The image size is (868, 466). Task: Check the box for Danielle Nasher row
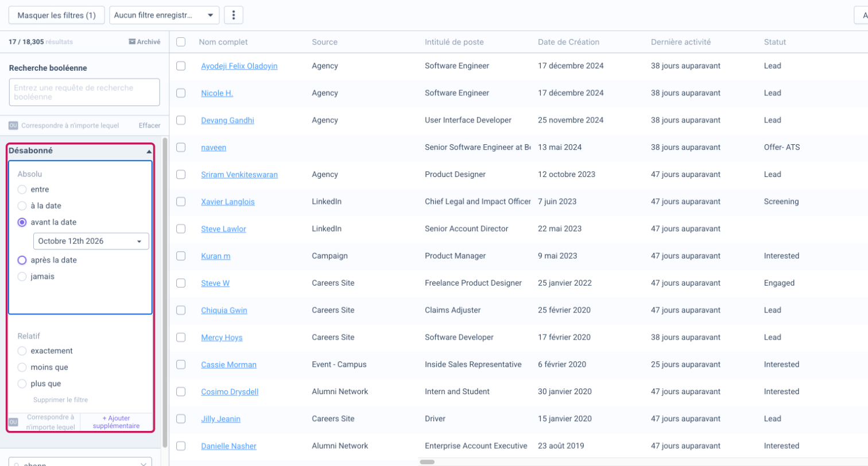click(x=181, y=446)
